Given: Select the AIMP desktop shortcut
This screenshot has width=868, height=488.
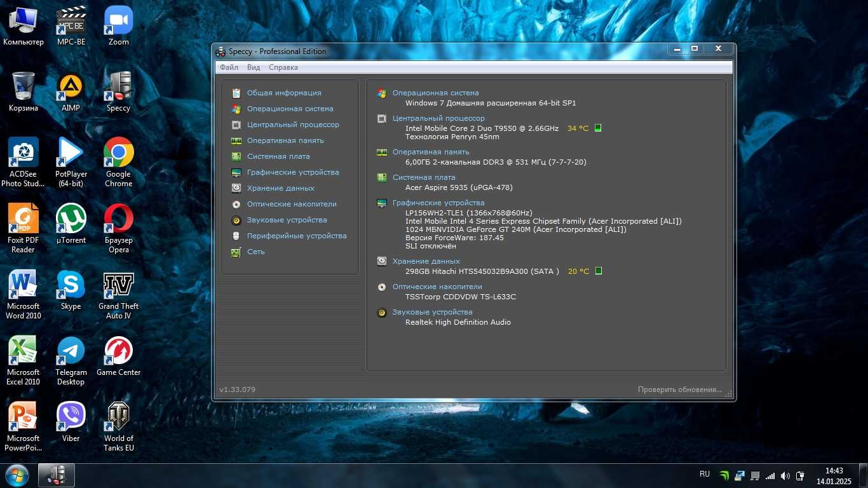Looking at the screenshot, I should (71, 91).
